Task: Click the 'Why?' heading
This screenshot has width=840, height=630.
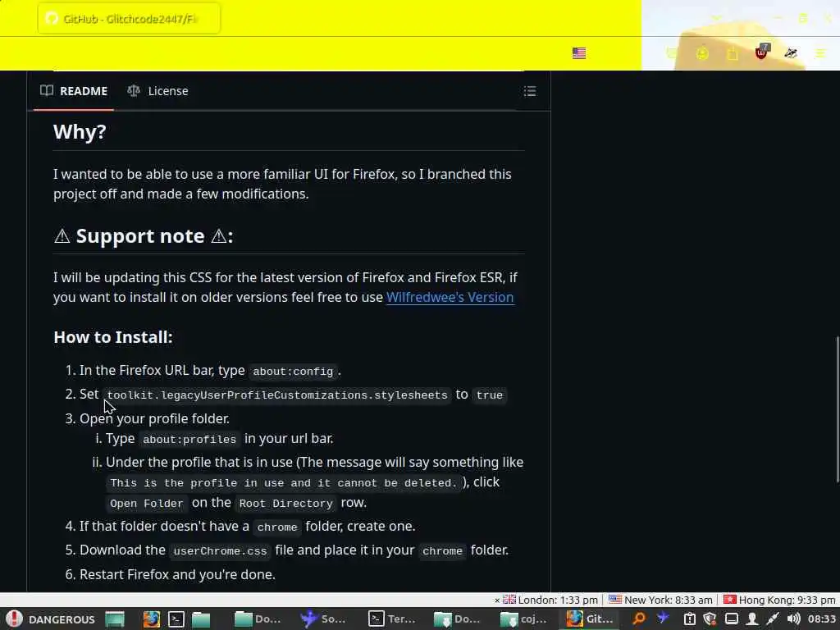Action: [80, 132]
